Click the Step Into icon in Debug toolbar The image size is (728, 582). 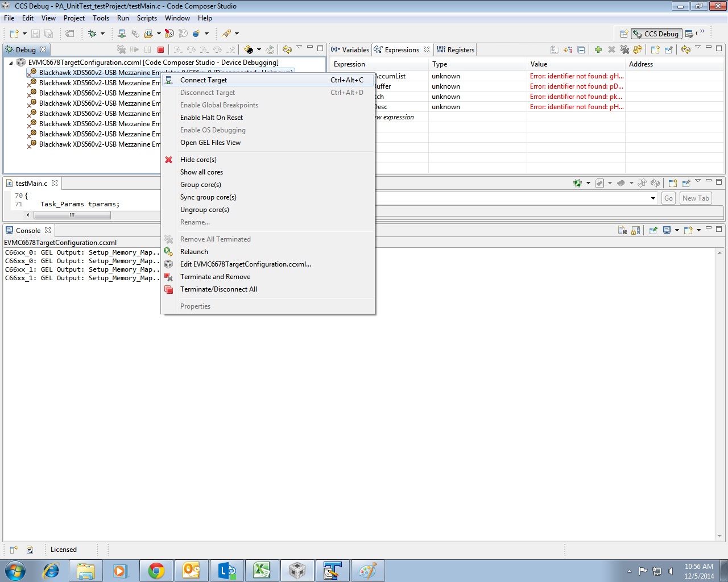tap(178, 50)
